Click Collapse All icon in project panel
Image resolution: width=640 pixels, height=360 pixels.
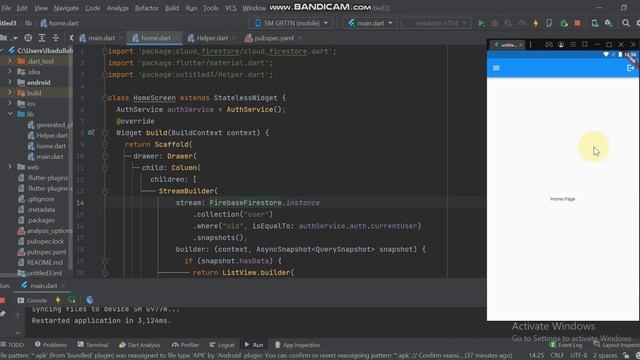tap(56, 38)
